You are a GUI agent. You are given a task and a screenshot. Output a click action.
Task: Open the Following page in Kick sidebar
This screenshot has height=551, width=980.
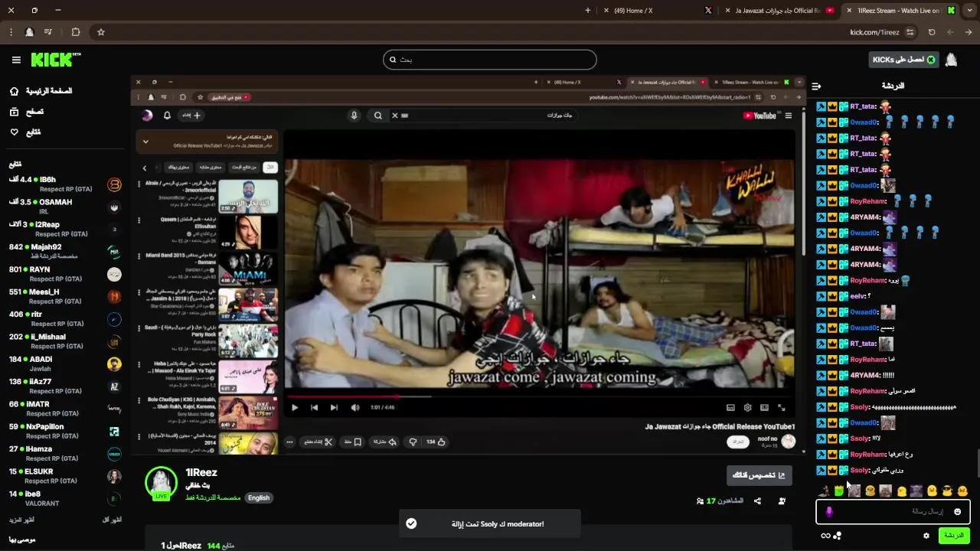pyautogui.click(x=25, y=132)
